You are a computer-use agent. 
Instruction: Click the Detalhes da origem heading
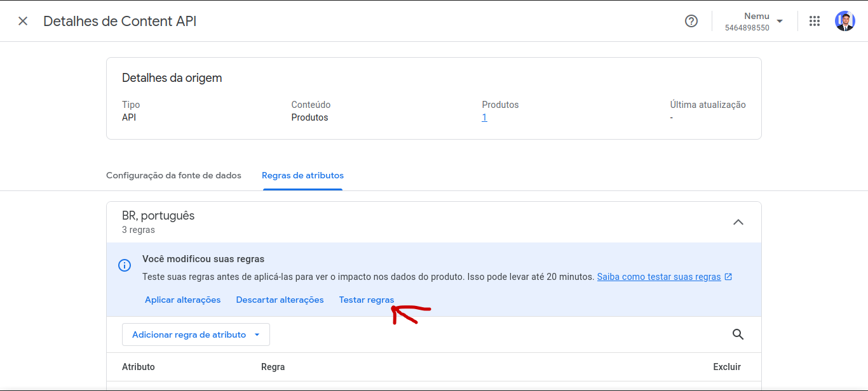pyautogui.click(x=172, y=78)
